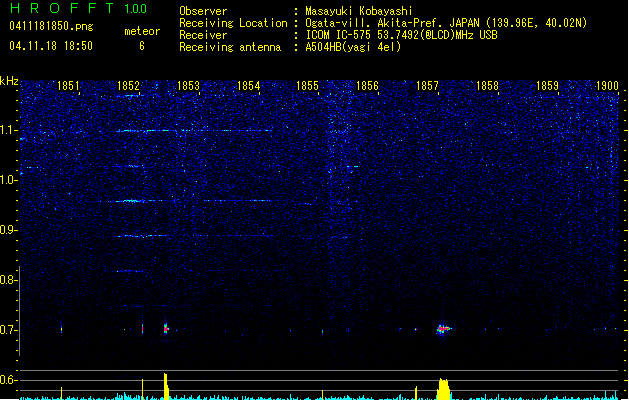
Task: Click the 1.1 kHz frequency axis label
Action: 8,130
